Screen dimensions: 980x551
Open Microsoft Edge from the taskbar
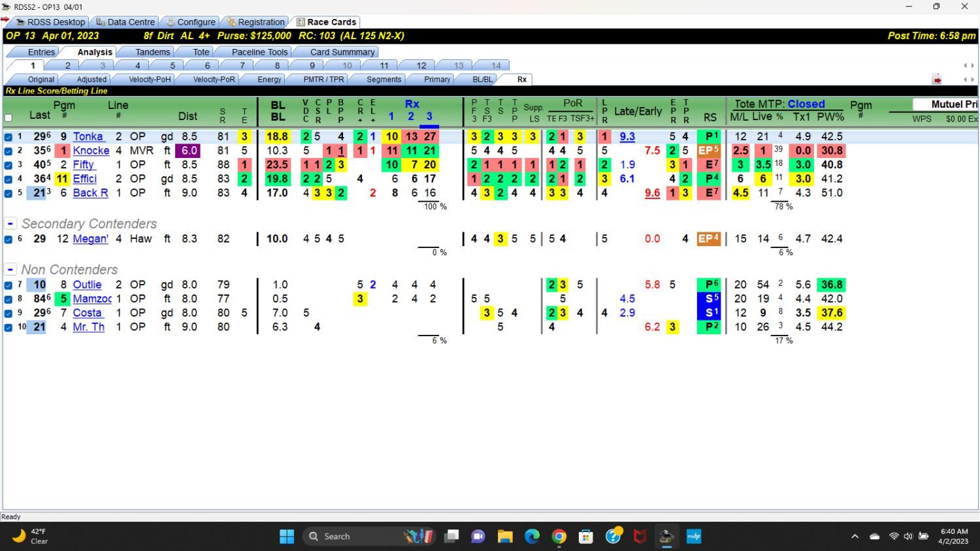532,537
